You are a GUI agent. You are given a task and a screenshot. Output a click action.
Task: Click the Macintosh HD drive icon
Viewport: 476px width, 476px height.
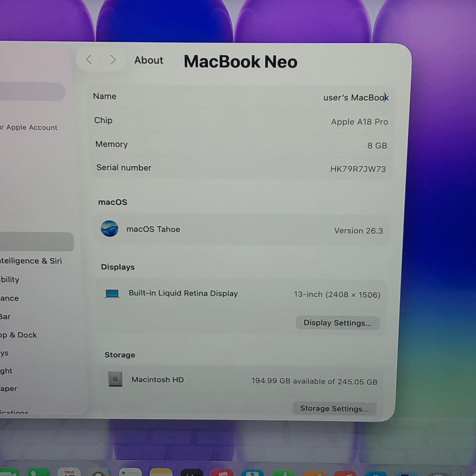115,379
